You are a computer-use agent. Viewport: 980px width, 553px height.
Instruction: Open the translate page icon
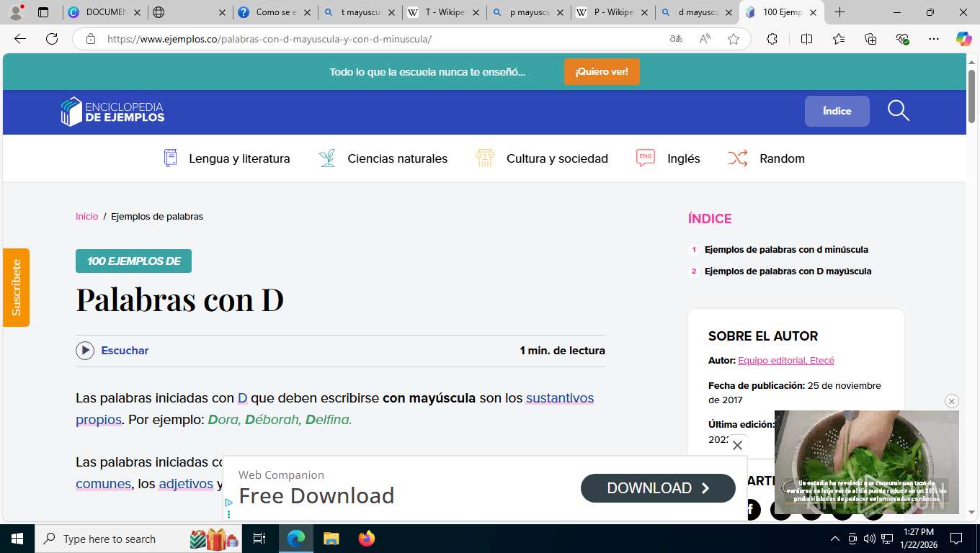676,39
